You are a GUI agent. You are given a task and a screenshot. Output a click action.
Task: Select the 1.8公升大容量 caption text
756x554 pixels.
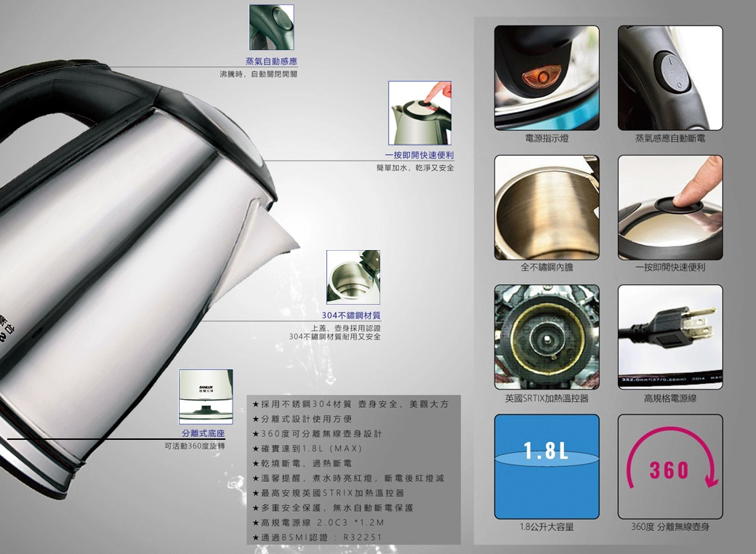pyautogui.click(x=547, y=527)
